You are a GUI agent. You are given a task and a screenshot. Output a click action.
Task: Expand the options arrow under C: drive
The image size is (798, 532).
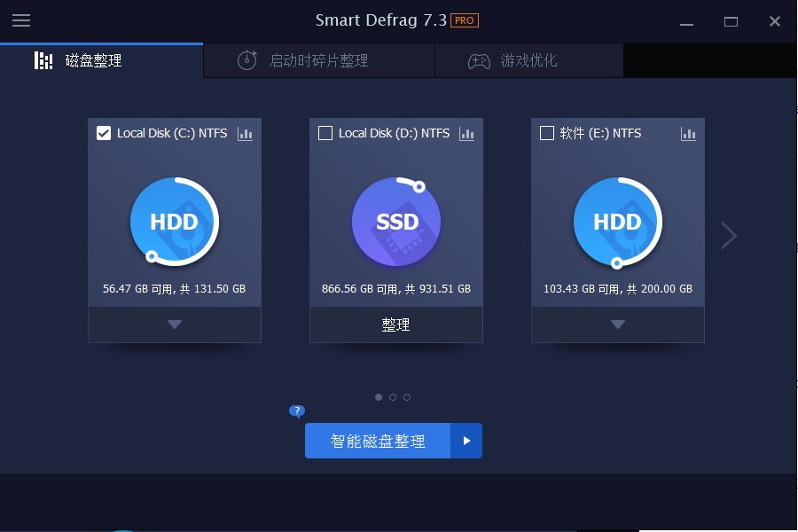tap(175, 325)
